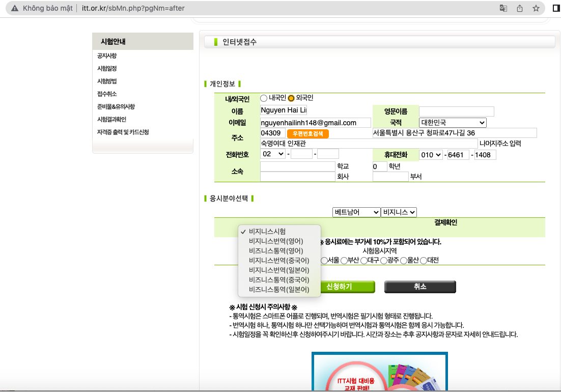Click the share icon in address bar

520,8
